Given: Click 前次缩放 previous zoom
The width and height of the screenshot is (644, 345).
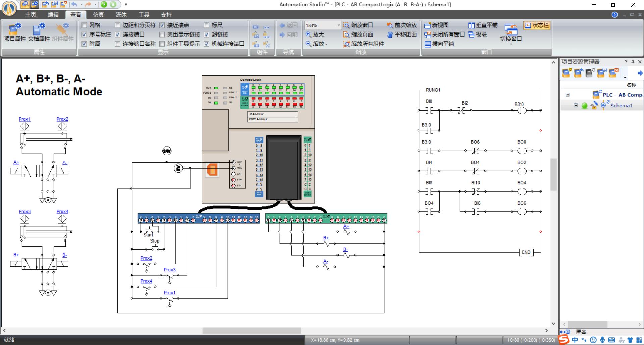Looking at the screenshot, I should (x=401, y=25).
